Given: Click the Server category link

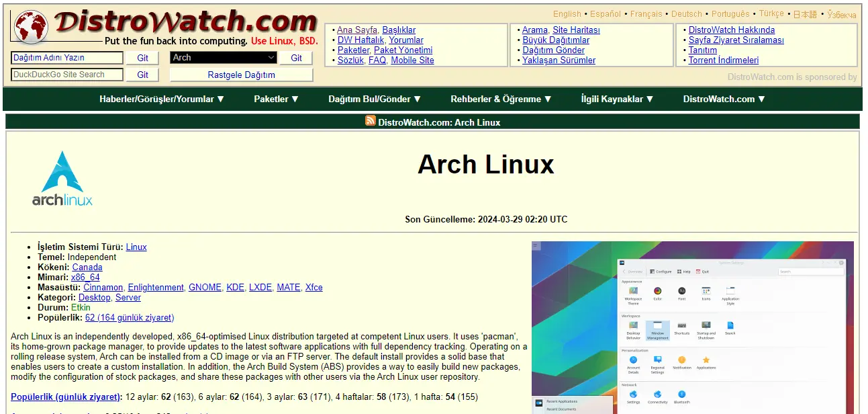Looking at the screenshot, I should click(128, 298).
